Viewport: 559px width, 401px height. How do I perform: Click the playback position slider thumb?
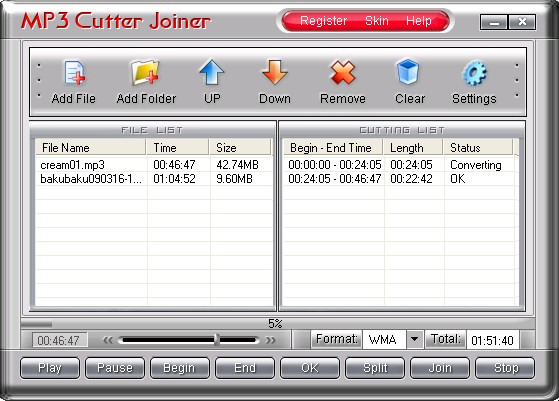pyautogui.click(x=217, y=340)
